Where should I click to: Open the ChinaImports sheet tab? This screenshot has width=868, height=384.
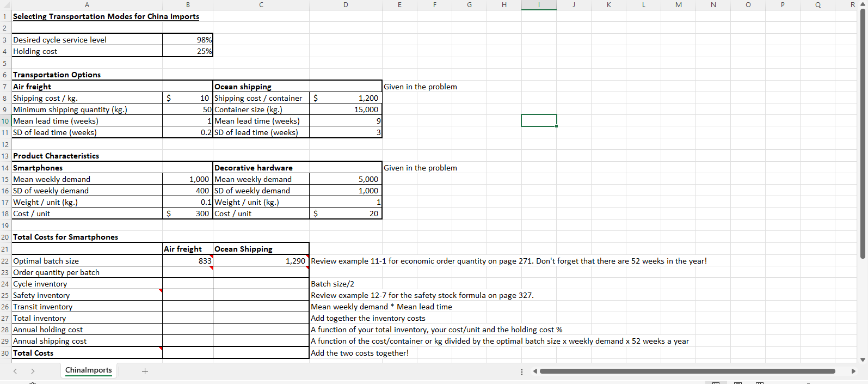[x=88, y=370]
